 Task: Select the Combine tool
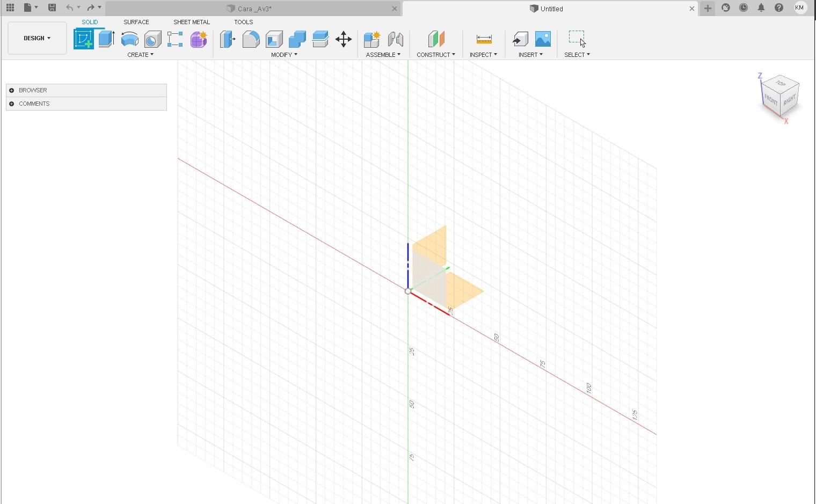coord(297,39)
